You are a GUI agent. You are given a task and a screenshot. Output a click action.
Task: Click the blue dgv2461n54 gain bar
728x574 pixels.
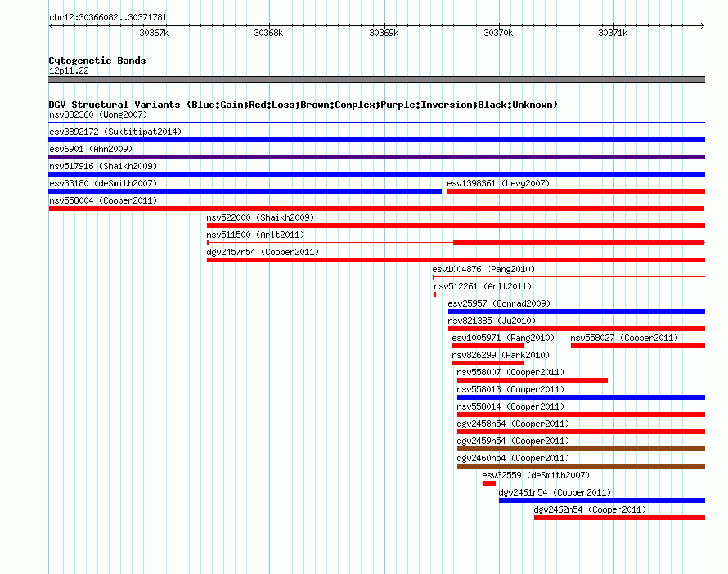pyautogui.click(x=602, y=500)
